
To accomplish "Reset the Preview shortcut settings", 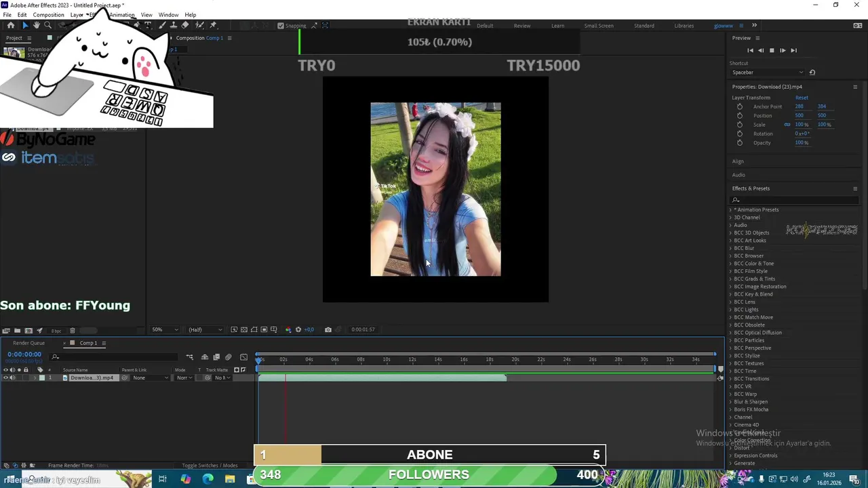I will (812, 73).
